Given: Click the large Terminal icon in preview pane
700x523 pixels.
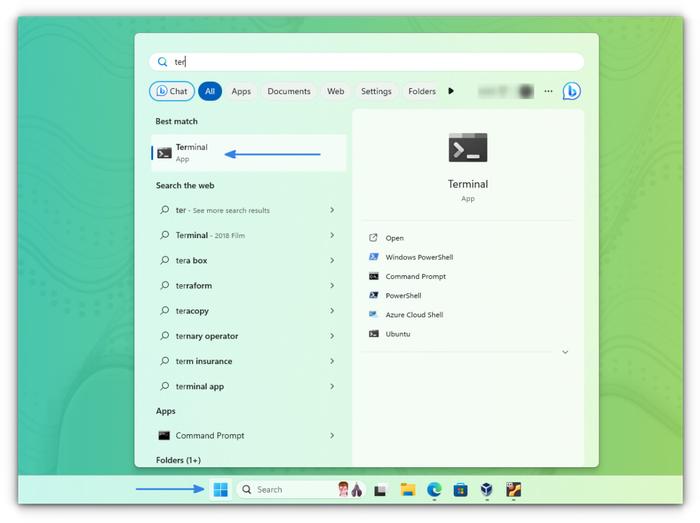Looking at the screenshot, I should coord(468,147).
